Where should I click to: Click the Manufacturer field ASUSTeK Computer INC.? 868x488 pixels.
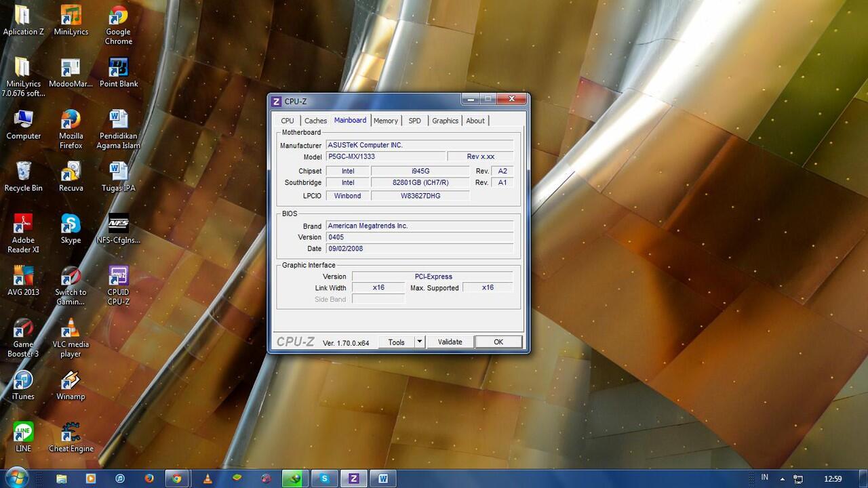click(x=419, y=145)
